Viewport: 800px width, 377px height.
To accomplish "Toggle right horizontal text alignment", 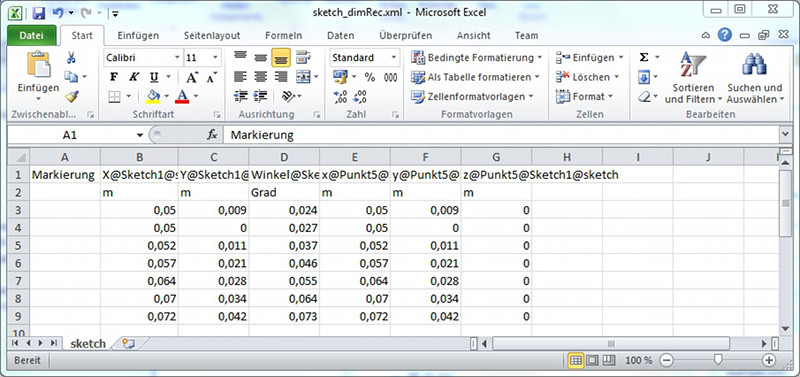I will coord(281,77).
